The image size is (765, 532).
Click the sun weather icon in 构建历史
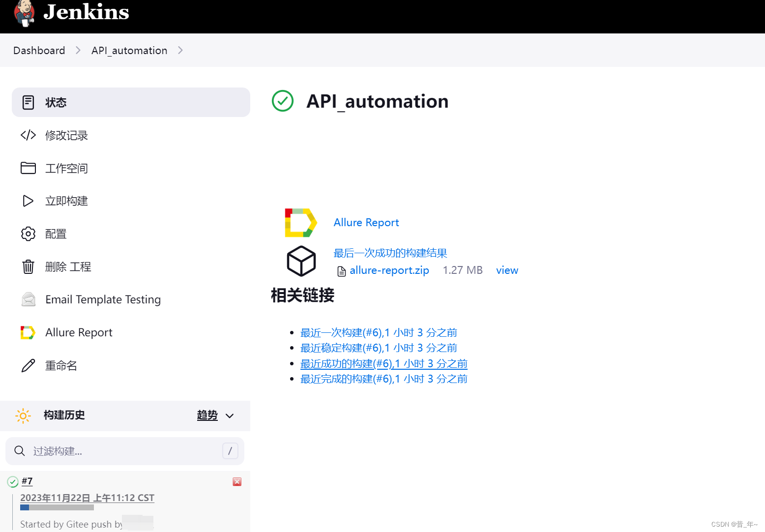click(23, 415)
